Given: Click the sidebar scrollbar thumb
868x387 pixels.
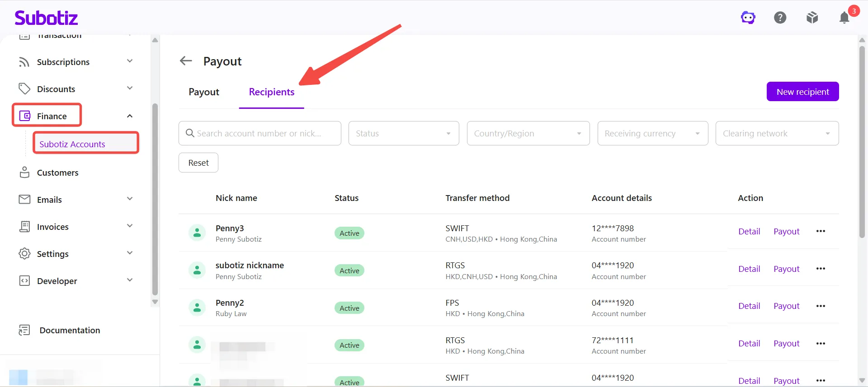Looking at the screenshot, I should 155,199.
